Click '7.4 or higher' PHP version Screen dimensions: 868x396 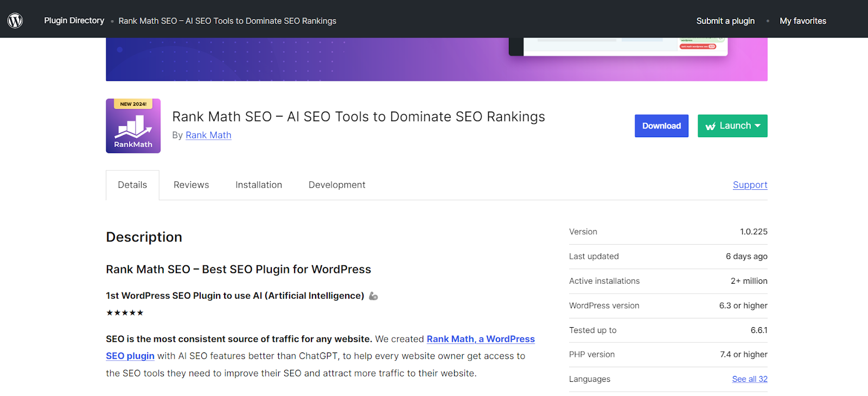tap(744, 355)
